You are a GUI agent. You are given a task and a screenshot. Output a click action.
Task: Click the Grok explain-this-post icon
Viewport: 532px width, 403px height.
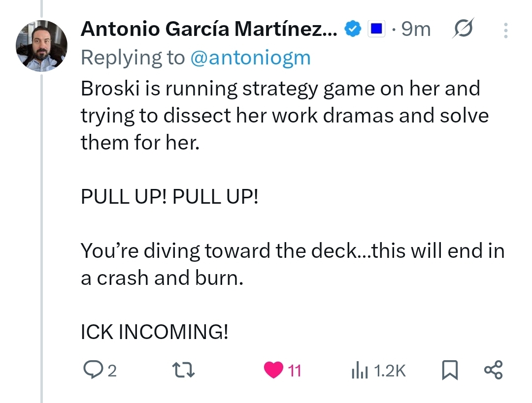click(x=464, y=30)
